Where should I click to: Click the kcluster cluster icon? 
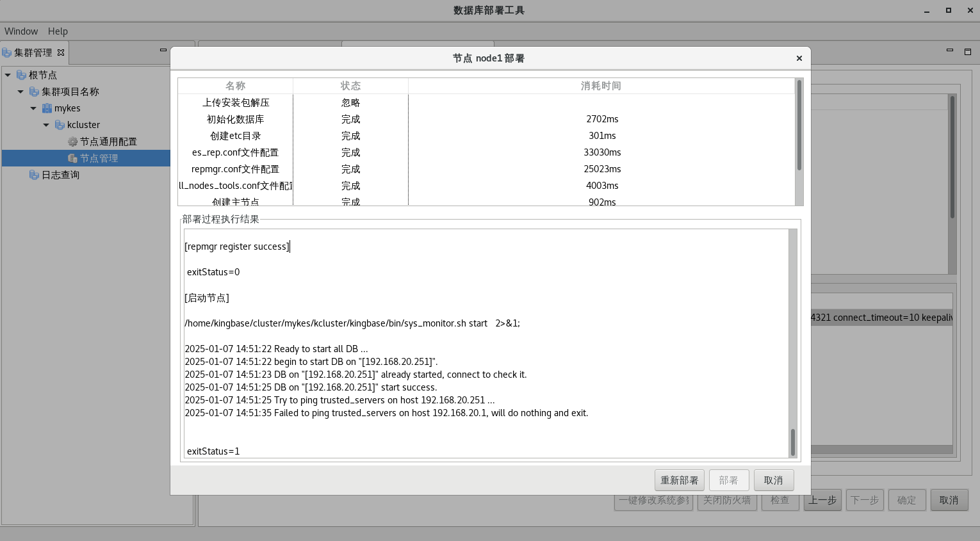point(60,125)
